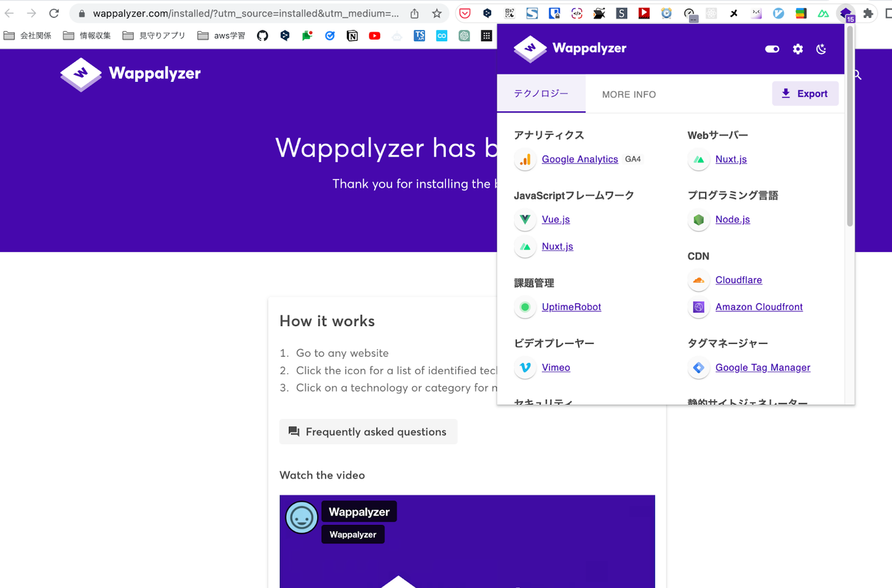Click the Amazon Cloudfront icon
Screen dimensions: 892x588
699,307
